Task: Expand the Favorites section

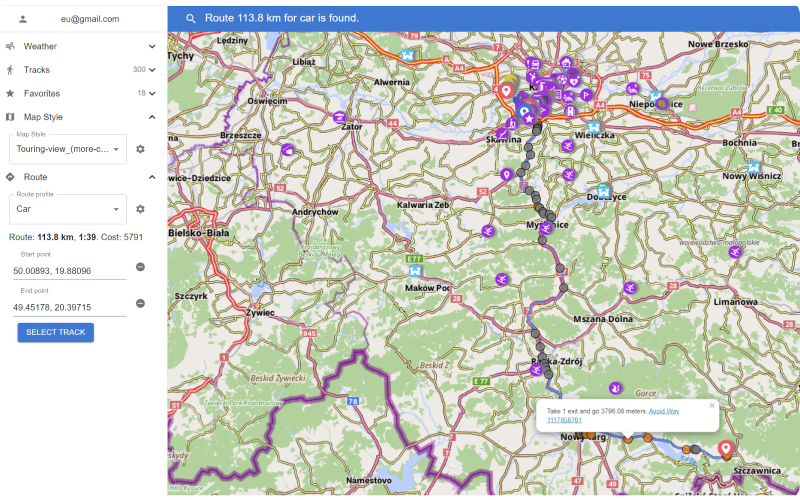Action: point(152,93)
